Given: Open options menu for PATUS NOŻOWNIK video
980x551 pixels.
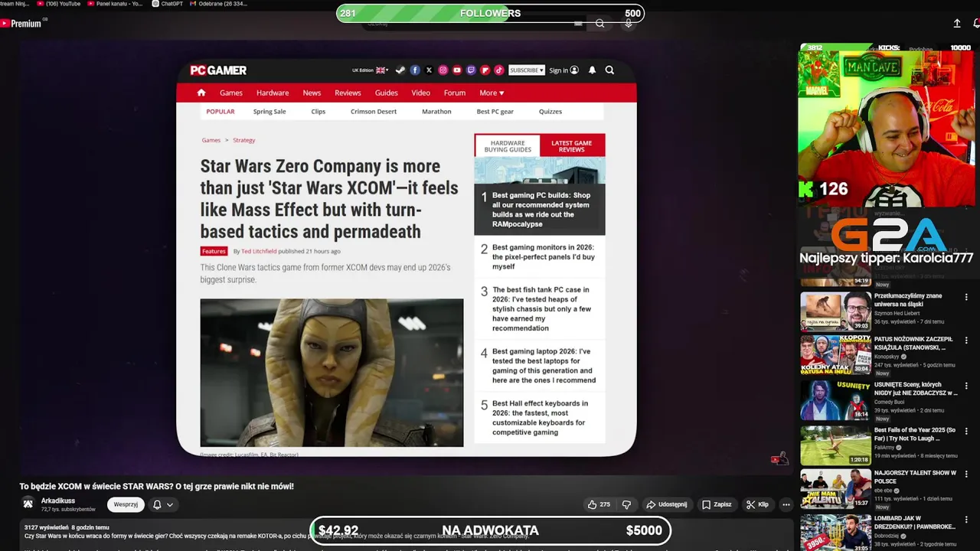Looking at the screenshot, I should [966, 341].
